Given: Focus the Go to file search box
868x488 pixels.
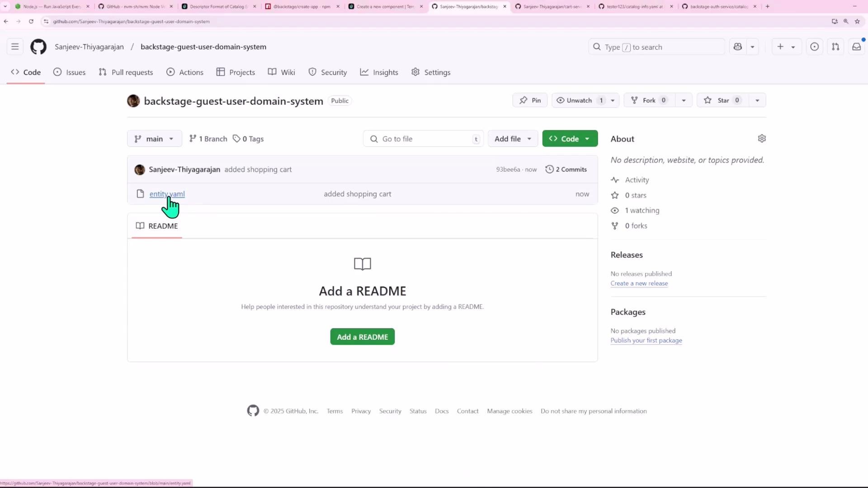Looking at the screenshot, I should coord(423,139).
